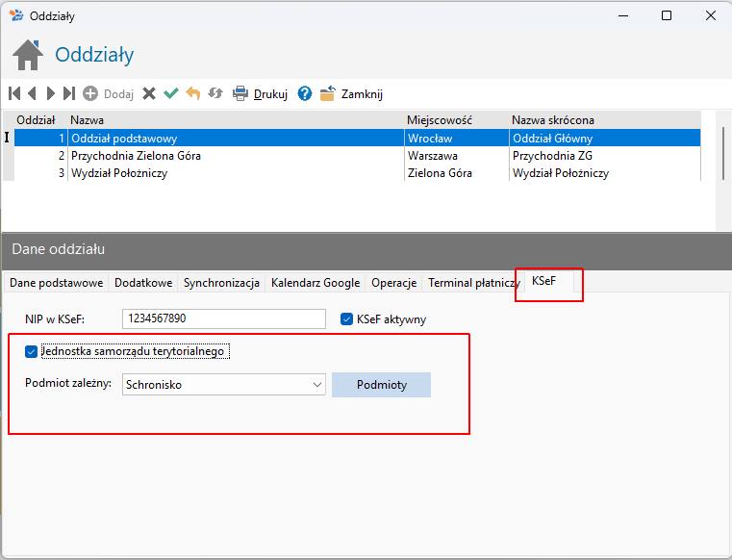Open the Terminal płatniczy tab
The height and width of the screenshot is (560, 732).
pos(473,283)
